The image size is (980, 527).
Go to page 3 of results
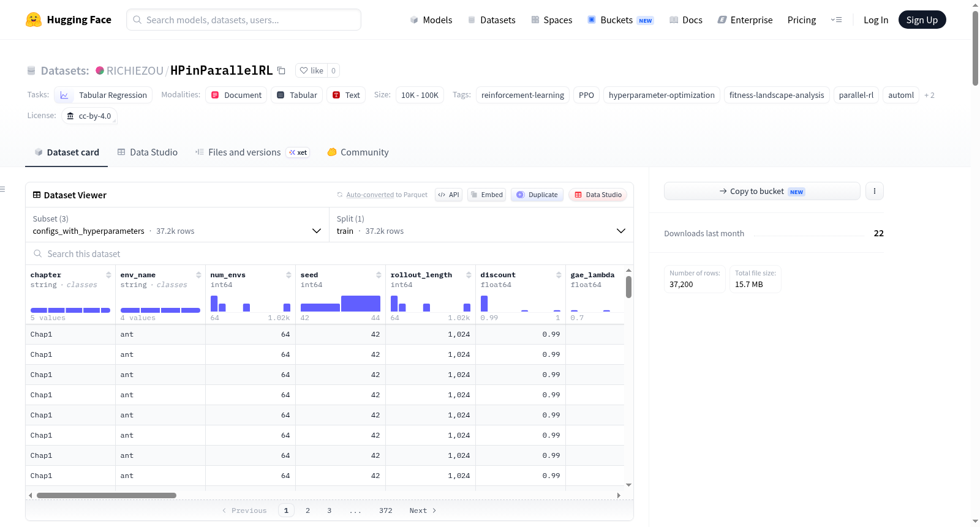pyautogui.click(x=329, y=510)
